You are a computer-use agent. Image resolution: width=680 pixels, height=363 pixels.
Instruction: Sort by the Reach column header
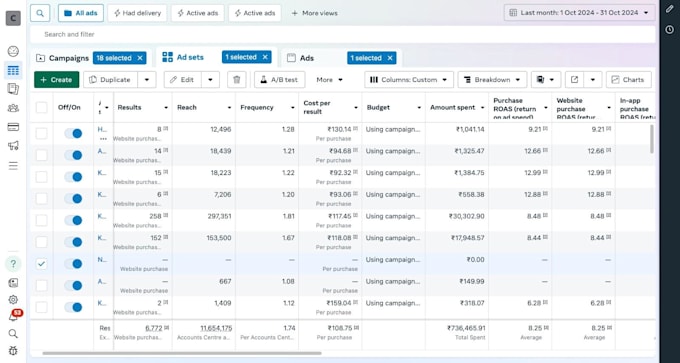(x=187, y=108)
